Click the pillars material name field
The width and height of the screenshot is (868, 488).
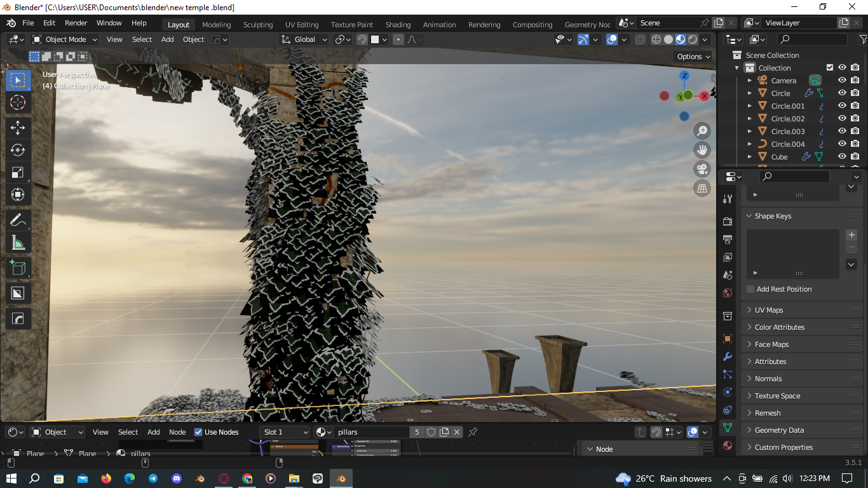click(372, 432)
